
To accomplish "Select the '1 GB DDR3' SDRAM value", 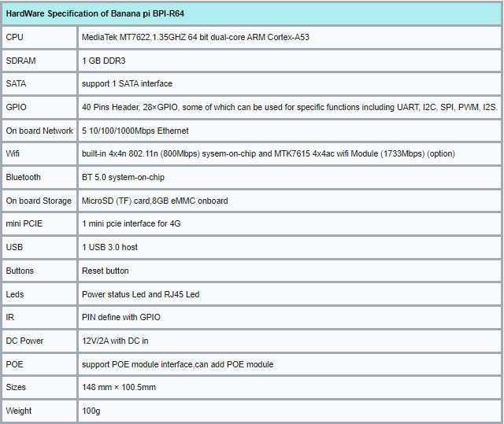I will click(104, 61).
